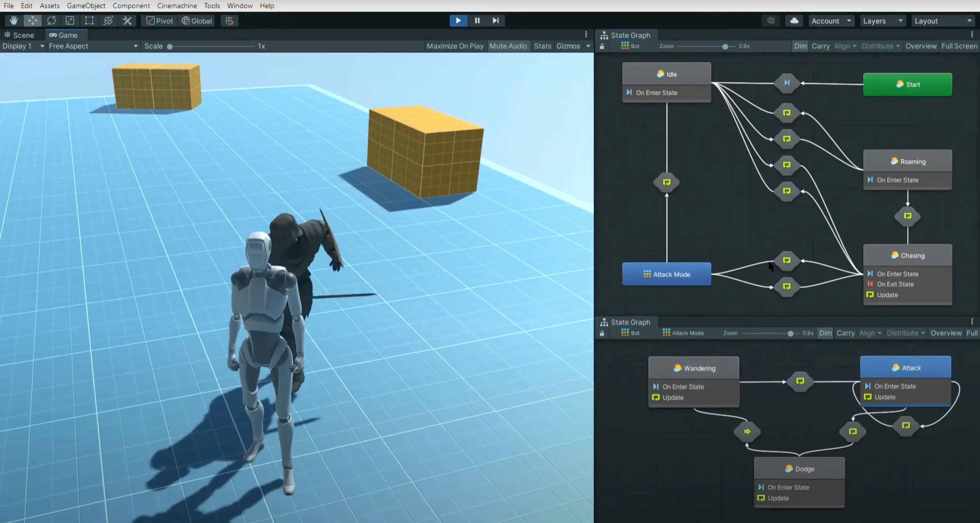Toggle Maximize On Play
This screenshot has height=523, width=980.
[x=455, y=46]
